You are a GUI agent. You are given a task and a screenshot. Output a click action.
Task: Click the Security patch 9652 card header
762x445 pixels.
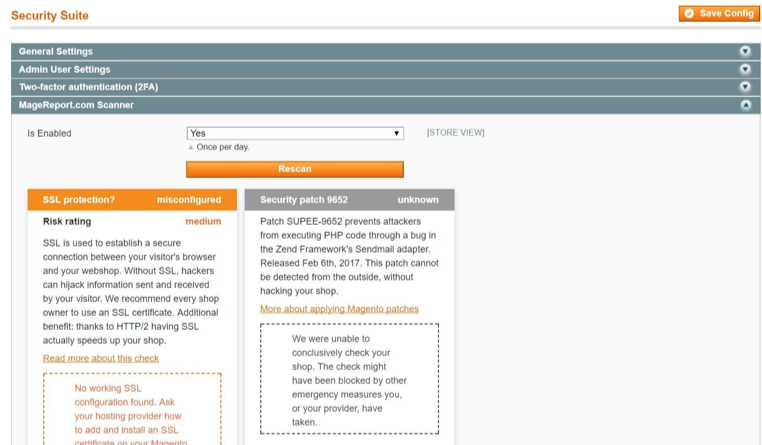(349, 200)
